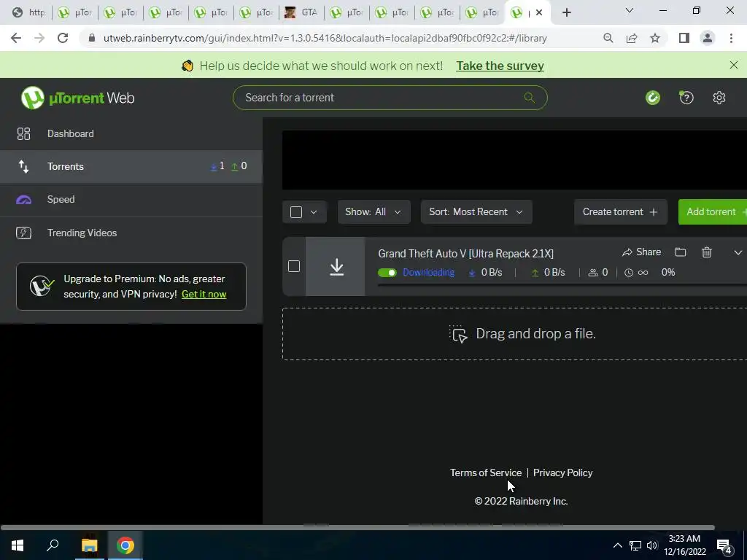This screenshot has height=560, width=747.
Task: Switch to the GTA browser tab
Action: coord(301,13)
